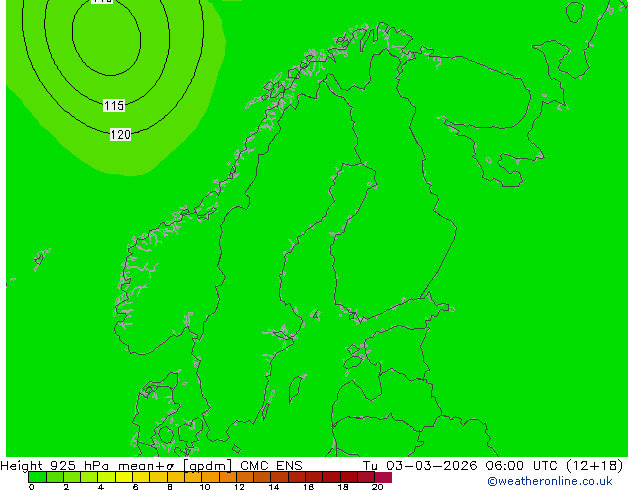The width and height of the screenshot is (634, 490).
Task: Click the '(12+18)' forecast run text
Action: click(x=594, y=466)
